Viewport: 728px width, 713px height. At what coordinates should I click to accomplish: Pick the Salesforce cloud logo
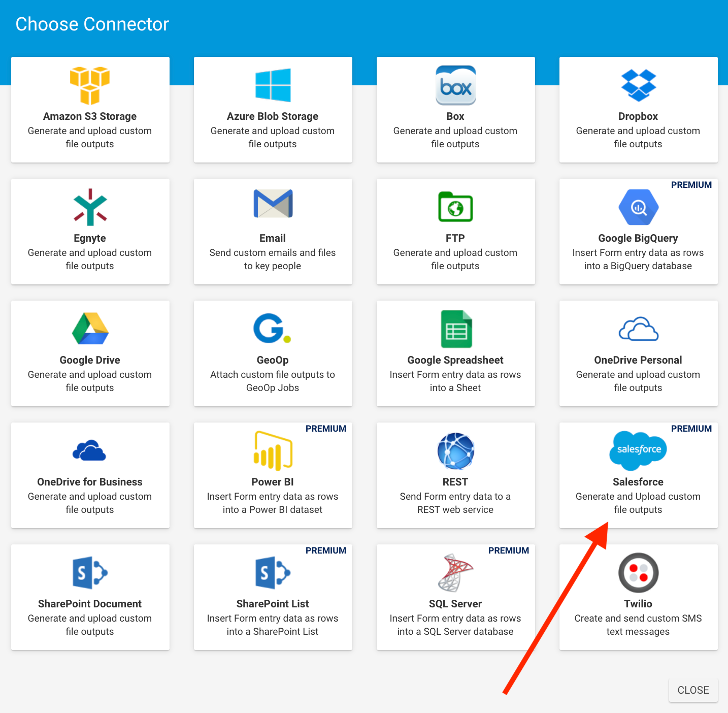[638, 451]
